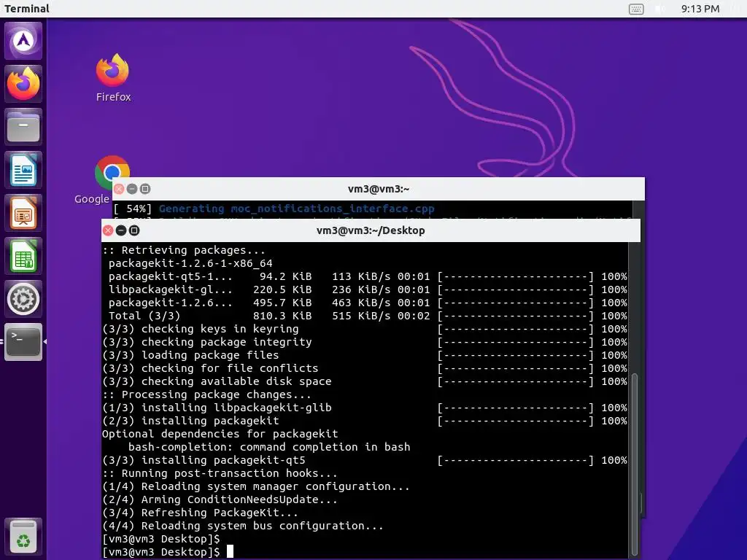This screenshot has height=560, width=747.
Task: Open the Files manager from the dock
Action: [x=23, y=127]
